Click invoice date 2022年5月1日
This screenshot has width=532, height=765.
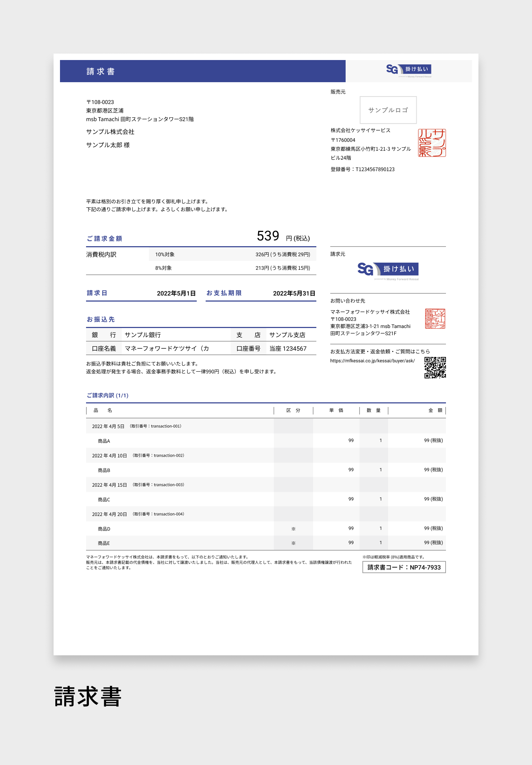coord(176,293)
